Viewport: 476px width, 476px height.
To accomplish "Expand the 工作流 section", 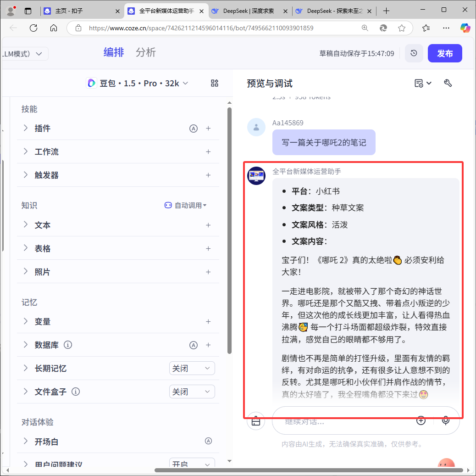I will click(x=26, y=151).
